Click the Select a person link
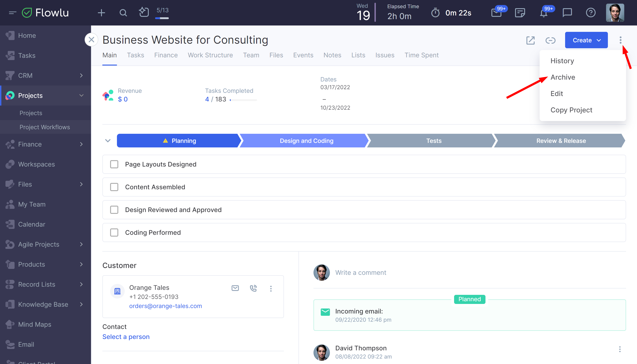Viewport: 637px width, 364px height. 126,337
